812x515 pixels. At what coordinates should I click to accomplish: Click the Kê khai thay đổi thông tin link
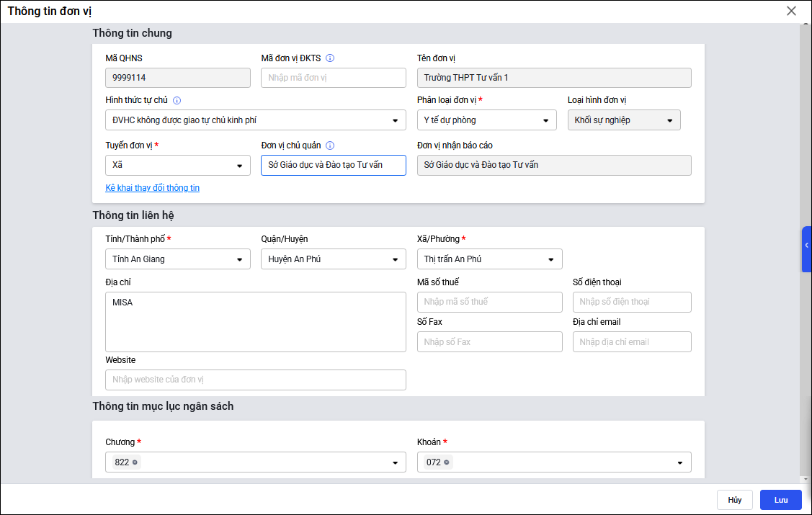click(x=153, y=188)
